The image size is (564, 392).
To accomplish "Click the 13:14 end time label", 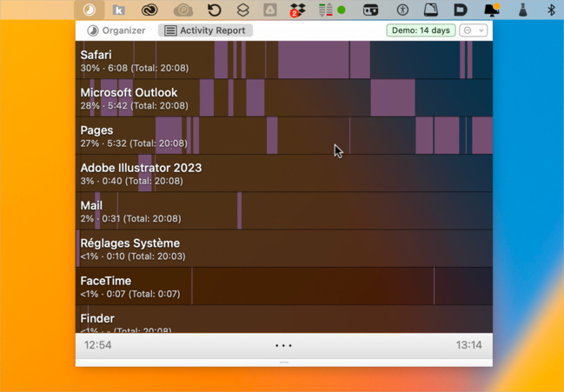I will pyautogui.click(x=469, y=345).
